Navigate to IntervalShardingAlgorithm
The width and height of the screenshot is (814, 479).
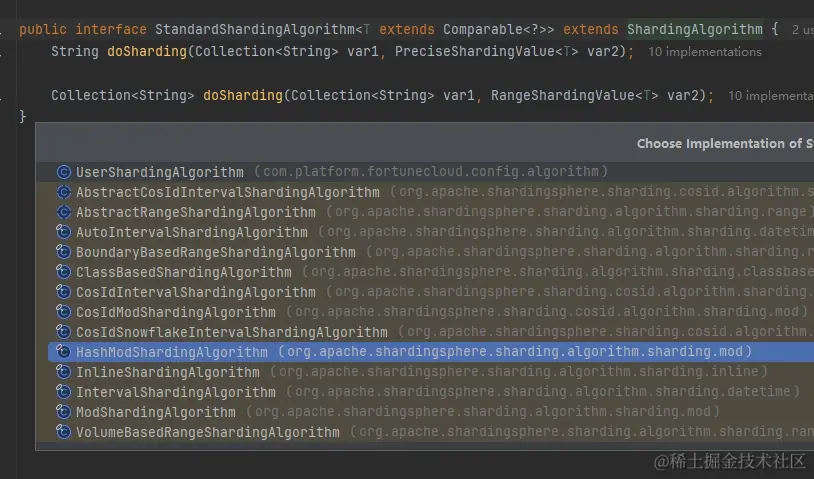point(425,392)
